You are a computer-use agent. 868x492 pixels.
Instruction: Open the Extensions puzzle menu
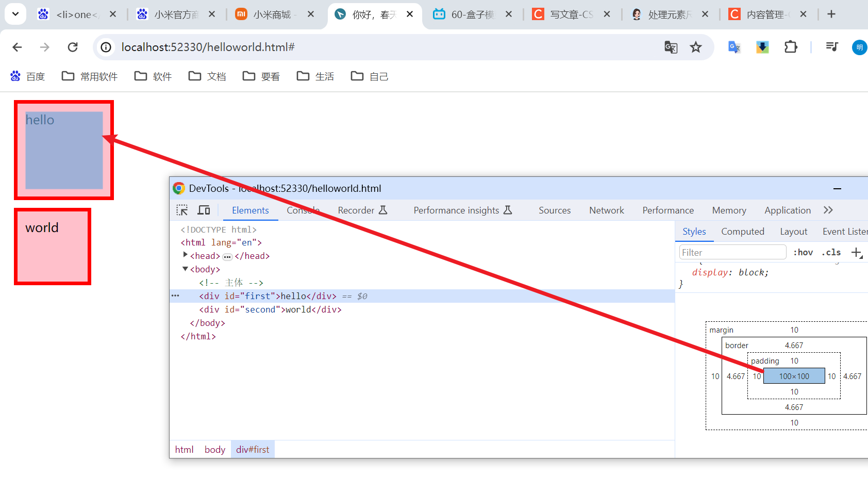[x=791, y=47]
